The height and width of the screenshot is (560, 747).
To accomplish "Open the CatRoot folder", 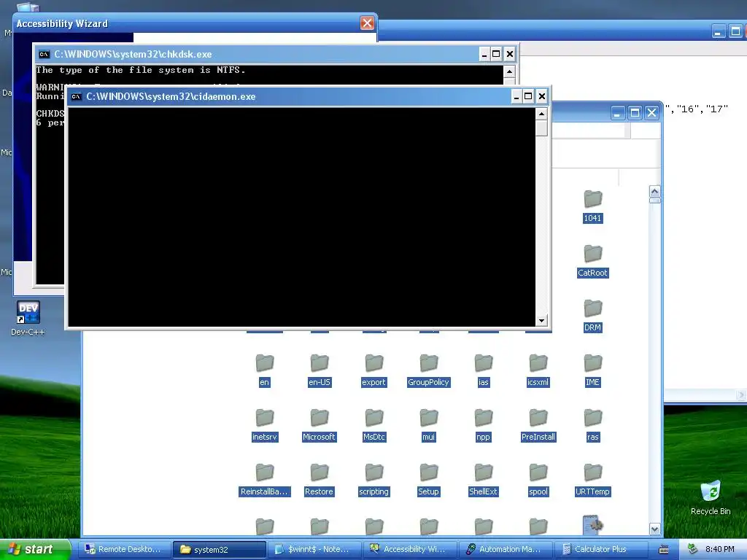I will 592,262.
